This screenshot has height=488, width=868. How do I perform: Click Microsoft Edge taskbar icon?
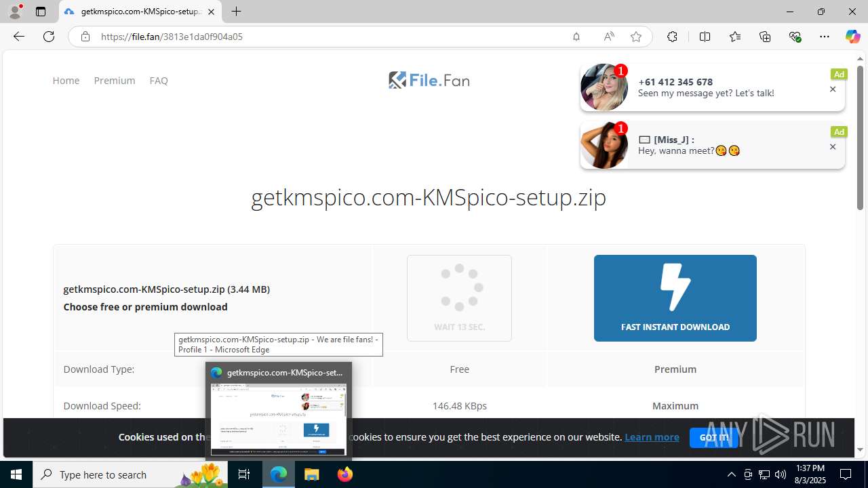point(279,474)
